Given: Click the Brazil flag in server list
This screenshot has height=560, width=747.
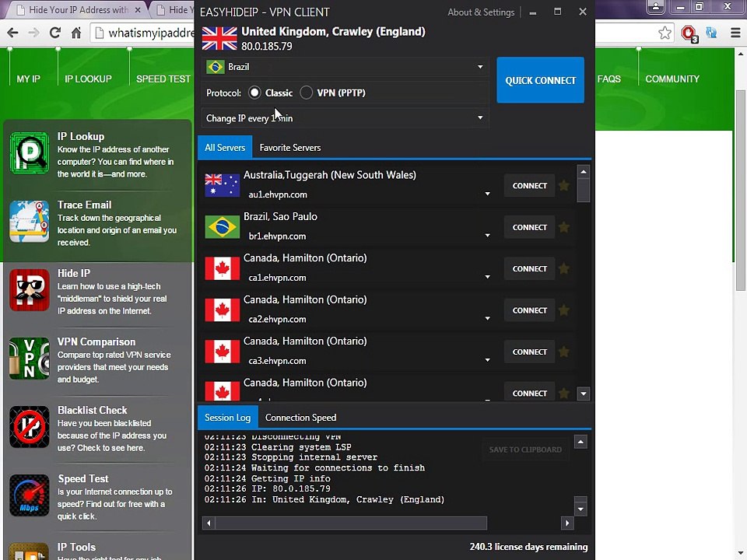Looking at the screenshot, I should 222,227.
